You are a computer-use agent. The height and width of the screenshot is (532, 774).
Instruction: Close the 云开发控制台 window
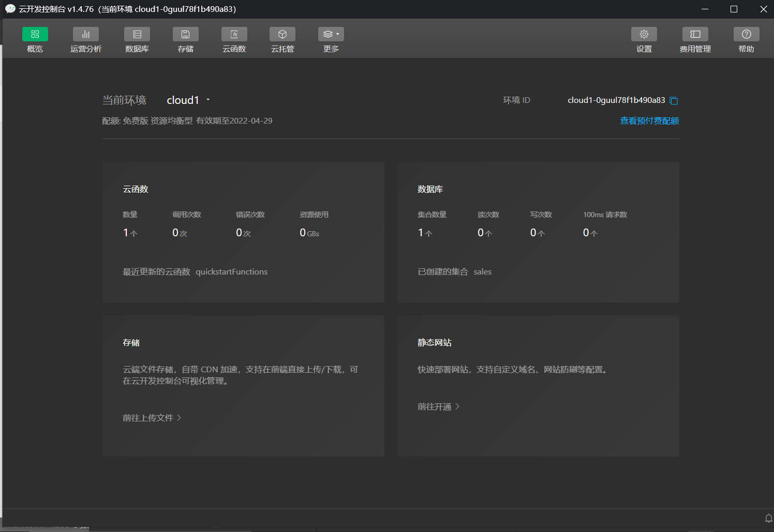763,9
